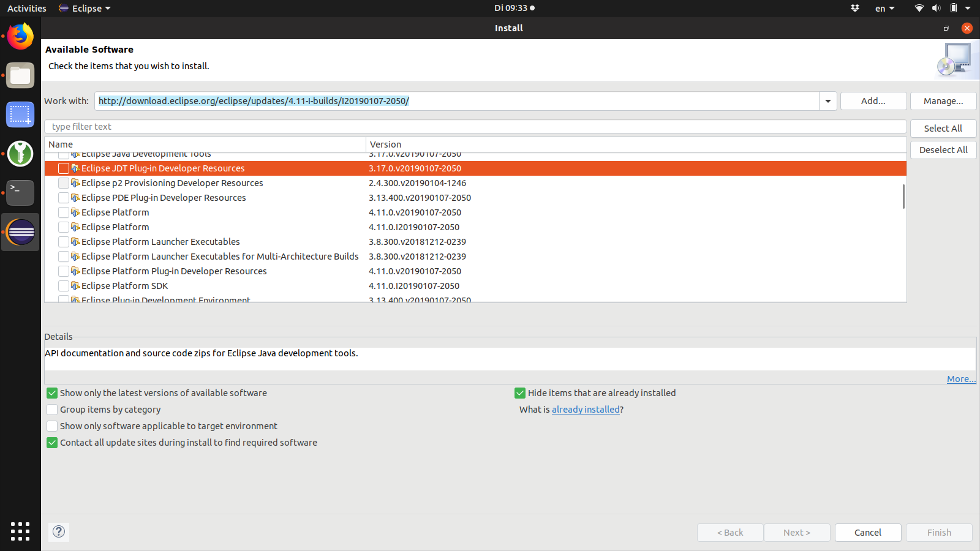Click the battery status icon

tap(953, 8)
